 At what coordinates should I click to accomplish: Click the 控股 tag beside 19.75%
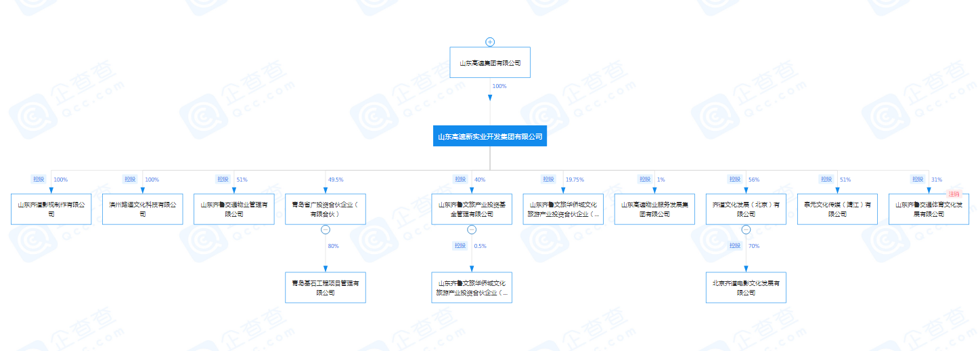548,180
